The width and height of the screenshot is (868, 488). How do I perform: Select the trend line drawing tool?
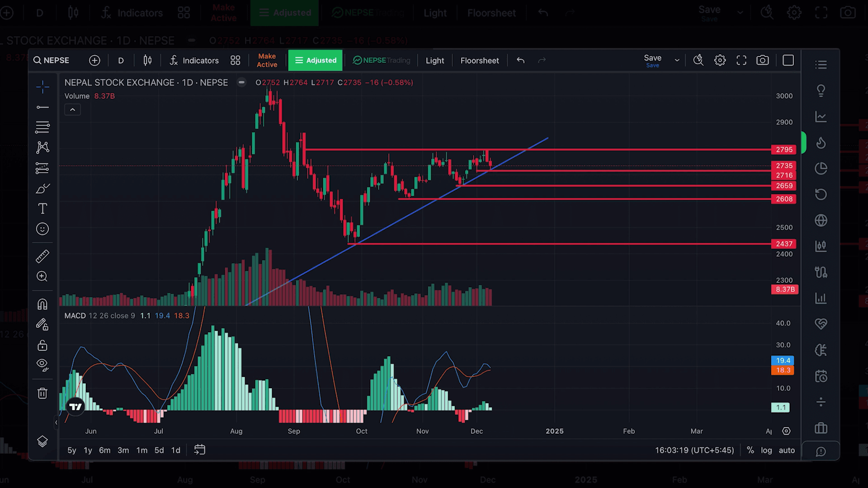pyautogui.click(x=42, y=108)
